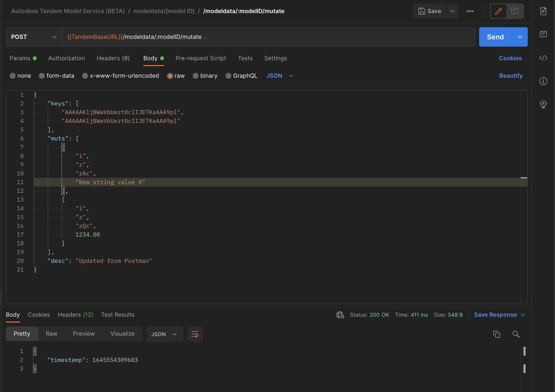The image size is (555, 392).
Task: Click the Save floppy disk icon
Action: (422, 11)
